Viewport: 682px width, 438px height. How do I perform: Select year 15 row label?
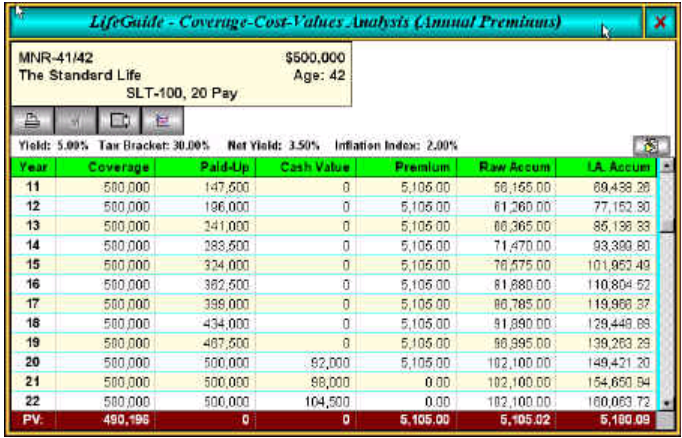pyautogui.click(x=33, y=264)
